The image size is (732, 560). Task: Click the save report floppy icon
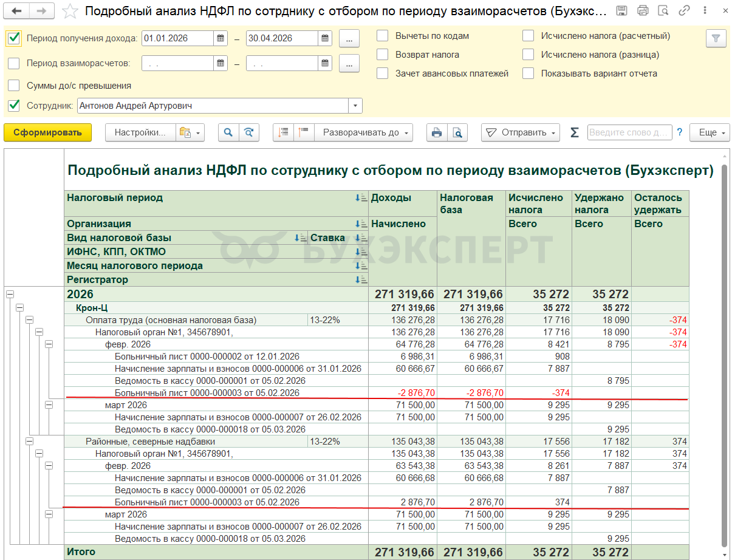(x=621, y=11)
